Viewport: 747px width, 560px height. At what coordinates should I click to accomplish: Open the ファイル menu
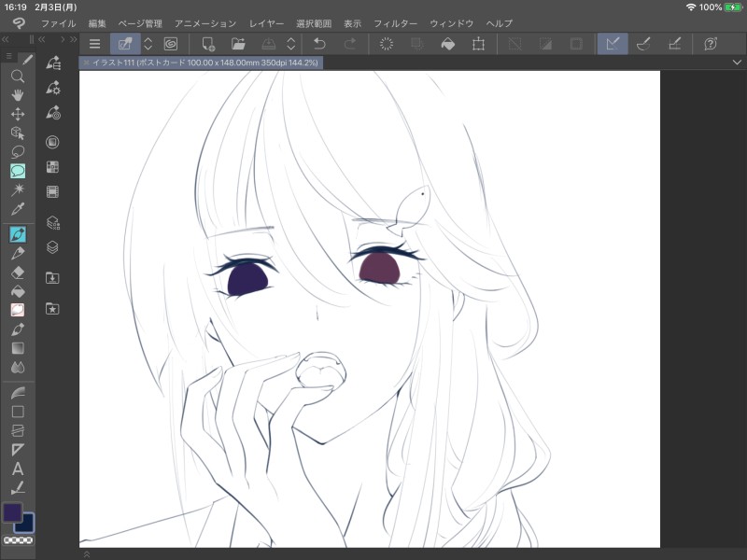(58, 23)
